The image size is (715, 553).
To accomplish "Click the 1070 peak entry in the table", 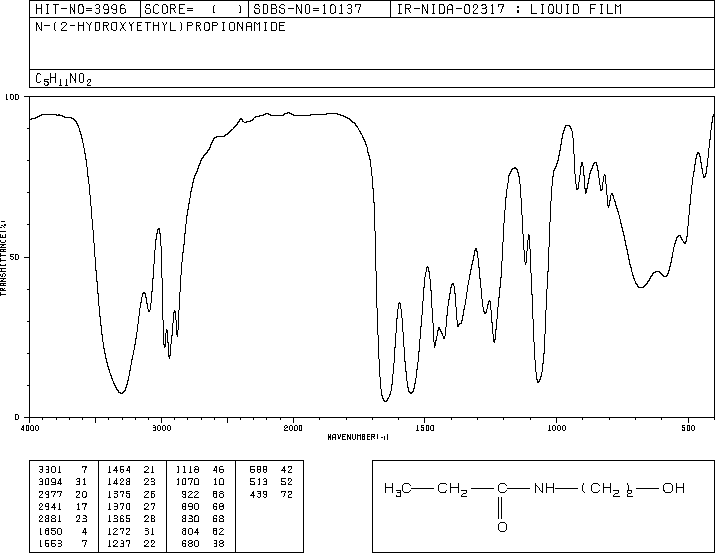I will 201,482.
